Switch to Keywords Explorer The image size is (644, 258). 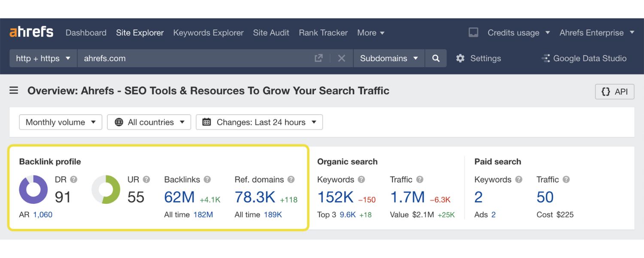point(208,33)
